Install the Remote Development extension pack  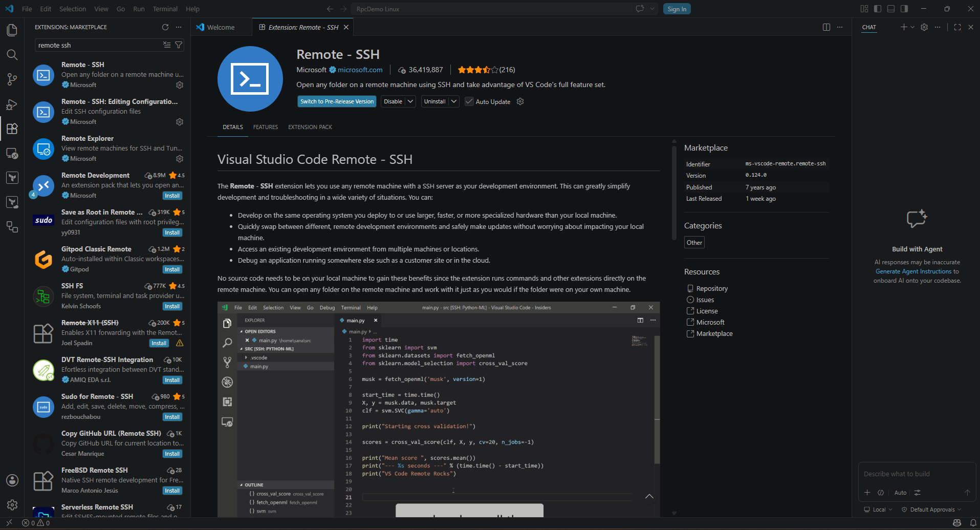172,196
